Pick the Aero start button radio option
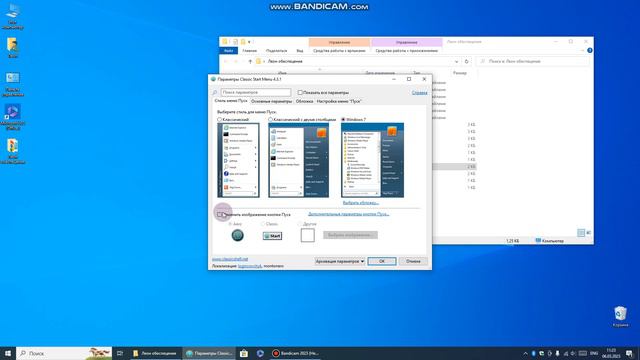The image size is (640, 360). coord(230,224)
